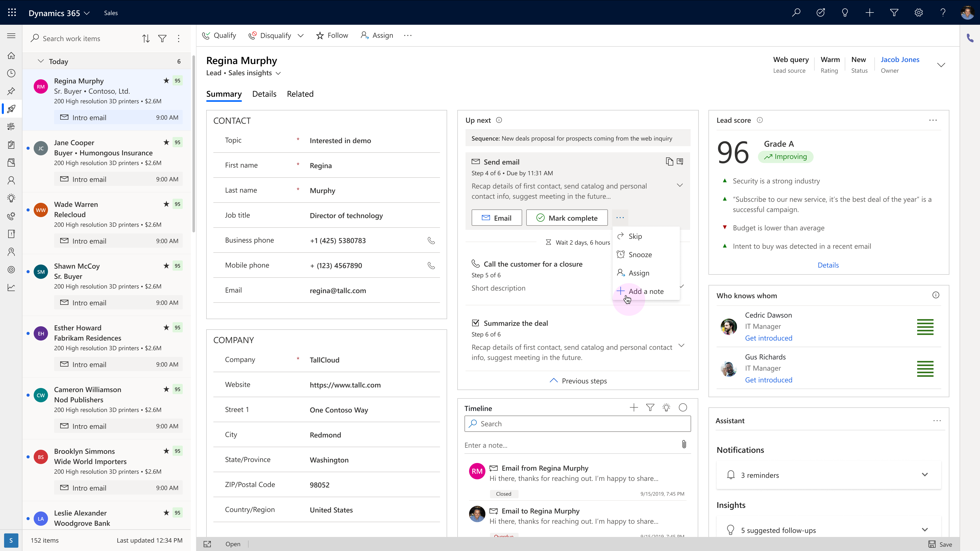Attach a file to the note
The image size is (980, 551).
[684, 445]
